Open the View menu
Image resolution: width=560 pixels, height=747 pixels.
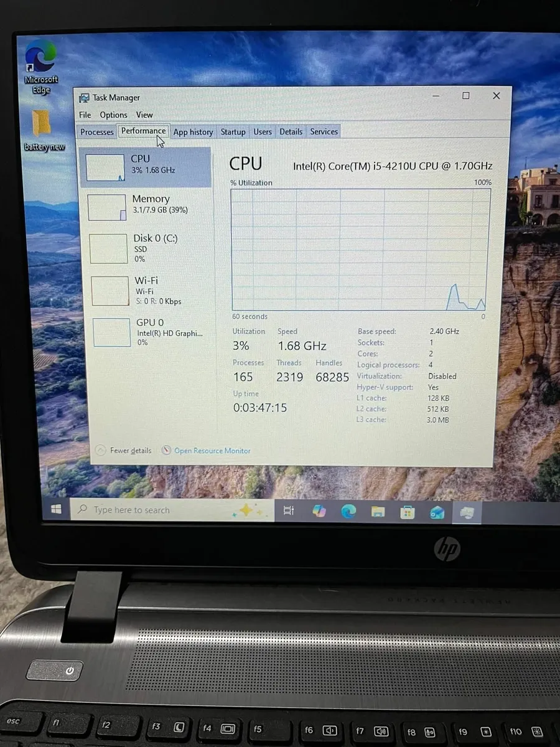144,115
